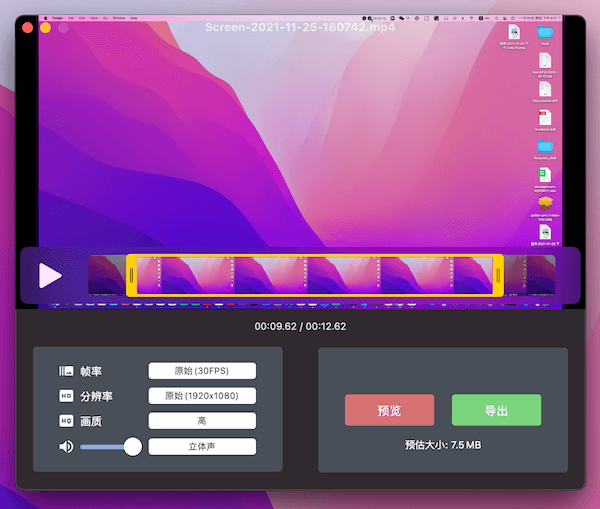Click a frame inside the selected timeline range
Viewport: 600px width, 509px height.
pos(310,275)
